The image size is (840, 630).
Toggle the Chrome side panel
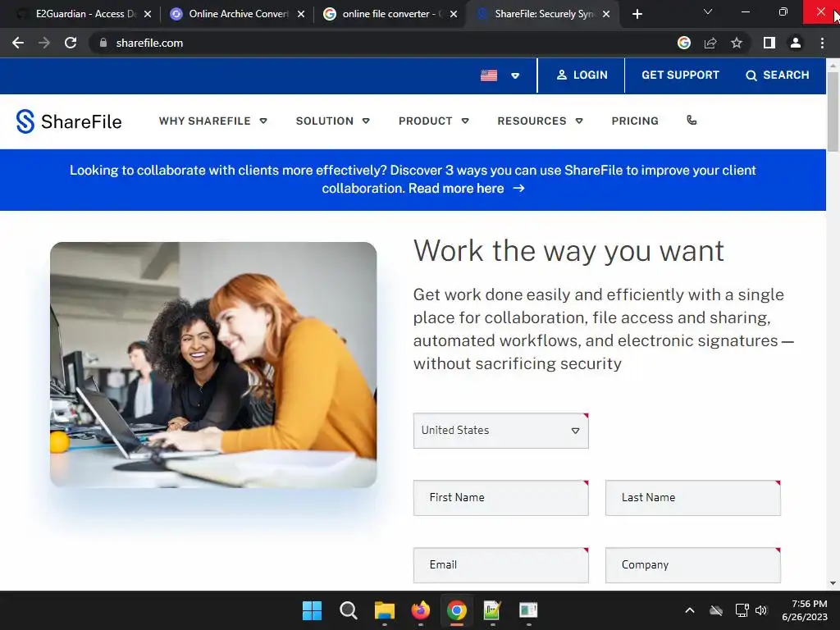pyautogui.click(x=769, y=43)
